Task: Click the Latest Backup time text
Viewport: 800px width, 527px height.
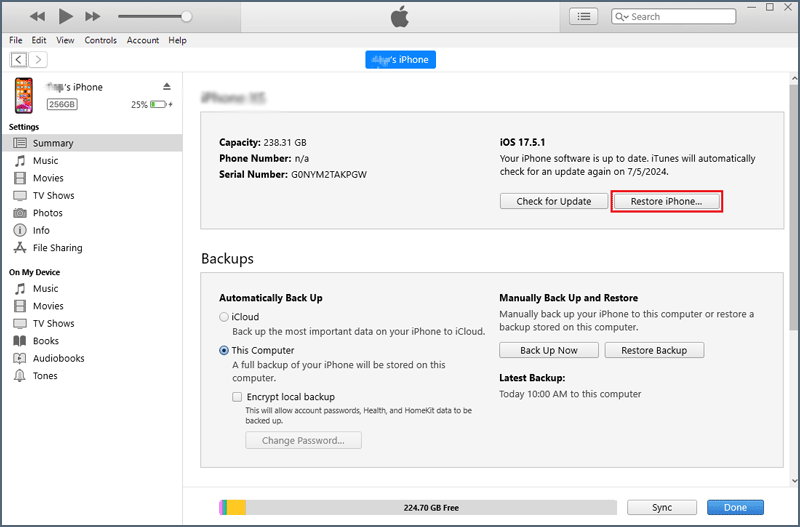Action: pos(570,394)
